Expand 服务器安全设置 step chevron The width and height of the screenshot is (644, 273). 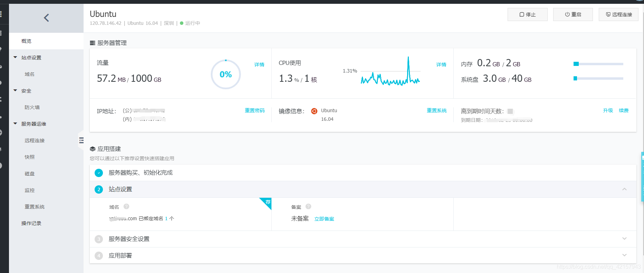tap(624, 238)
